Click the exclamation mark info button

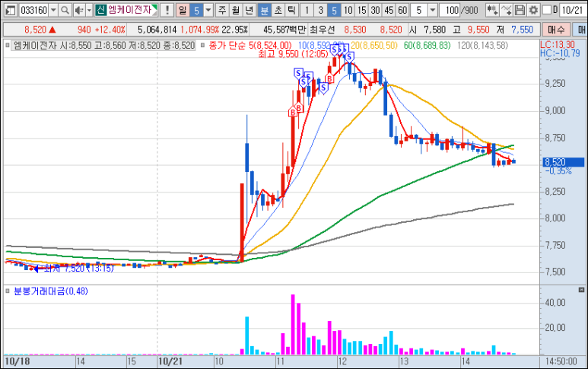(x=167, y=10)
